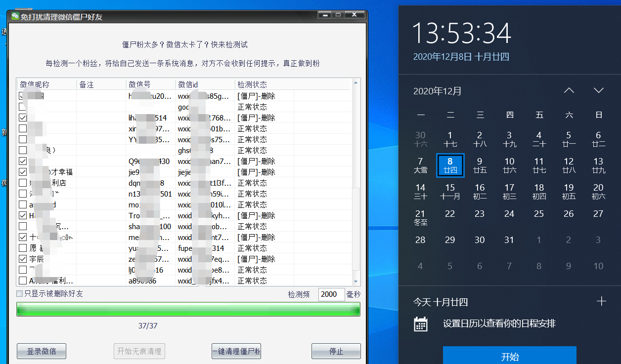Click progress count text 37/37
Viewport: 621px width, 364px height.
point(148,326)
